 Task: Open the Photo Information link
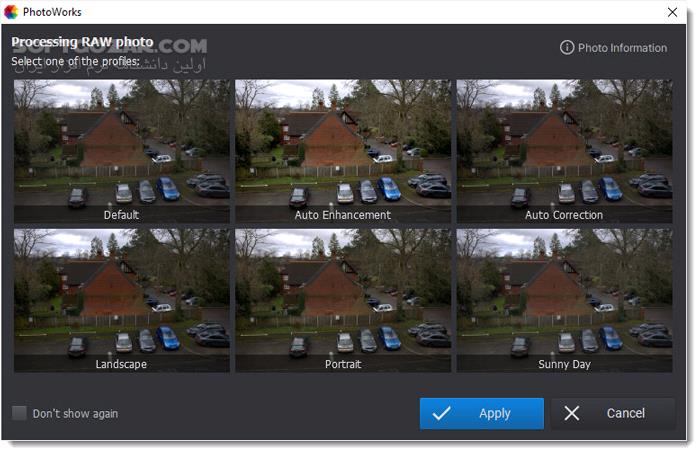[x=613, y=48]
